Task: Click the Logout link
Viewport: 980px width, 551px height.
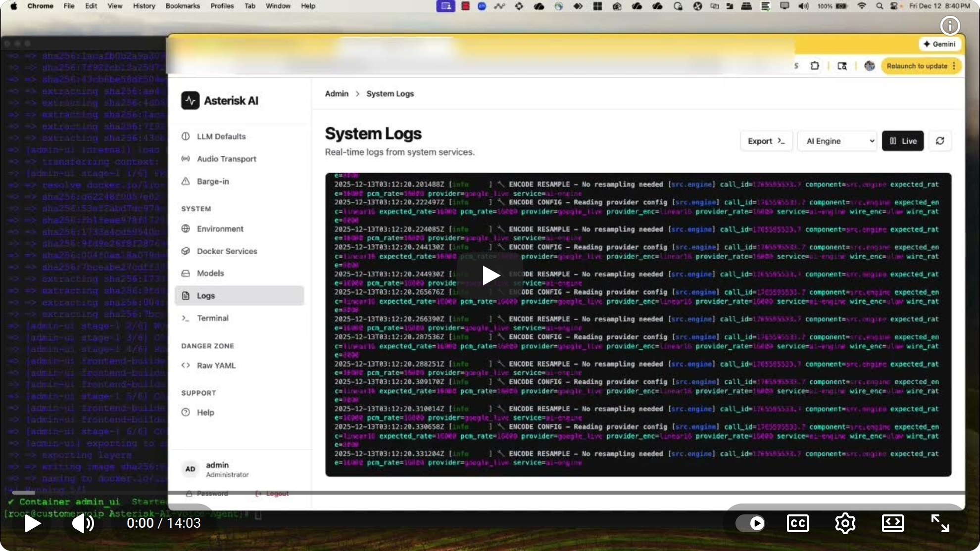Action: pyautogui.click(x=272, y=494)
